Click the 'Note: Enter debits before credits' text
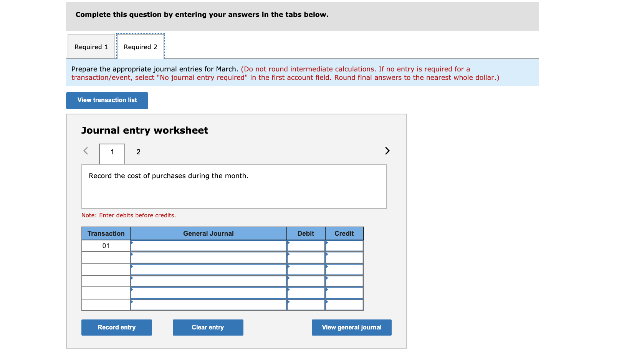Screen dimensions: 632x364 pyautogui.click(x=129, y=215)
